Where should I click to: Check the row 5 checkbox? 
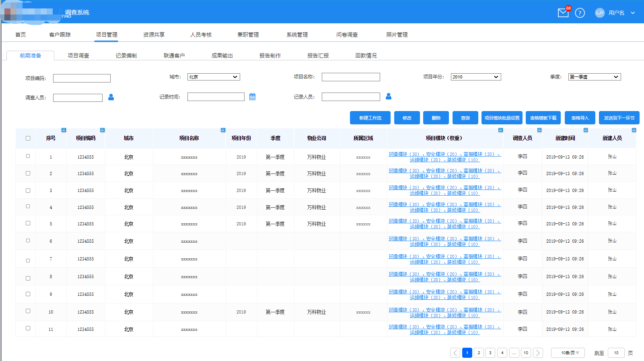click(28, 223)
